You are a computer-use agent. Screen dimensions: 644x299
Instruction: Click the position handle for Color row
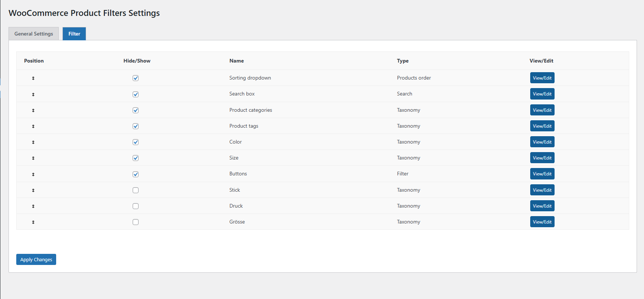pyautogui.click(x=33, y=142)
